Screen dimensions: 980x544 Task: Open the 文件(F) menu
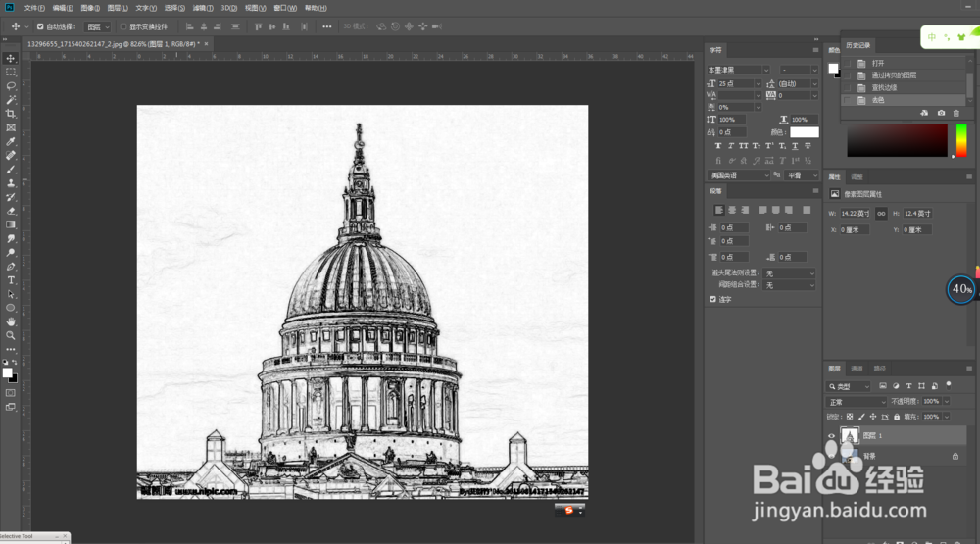[x=34, y=8]
